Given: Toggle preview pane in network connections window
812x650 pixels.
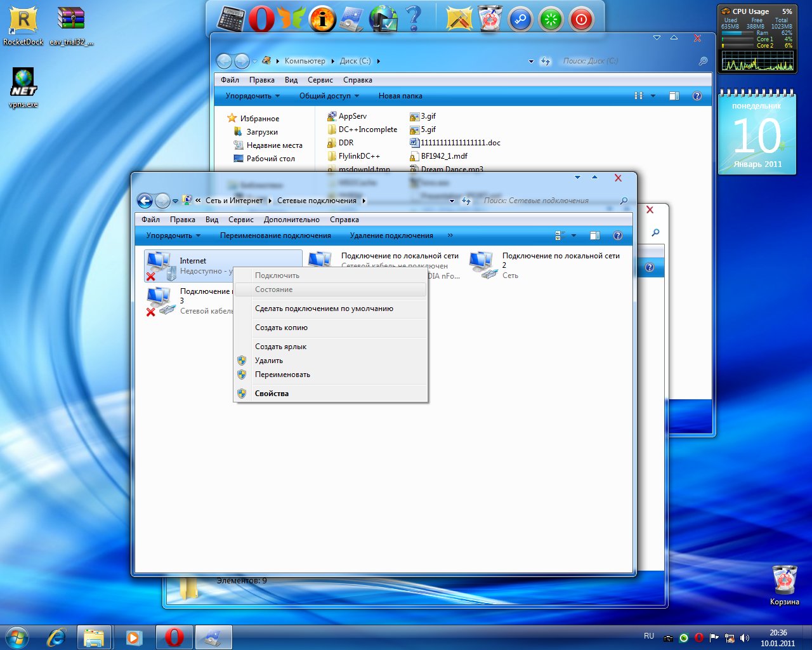Looking at the screenshot, I should click(594, 235).
